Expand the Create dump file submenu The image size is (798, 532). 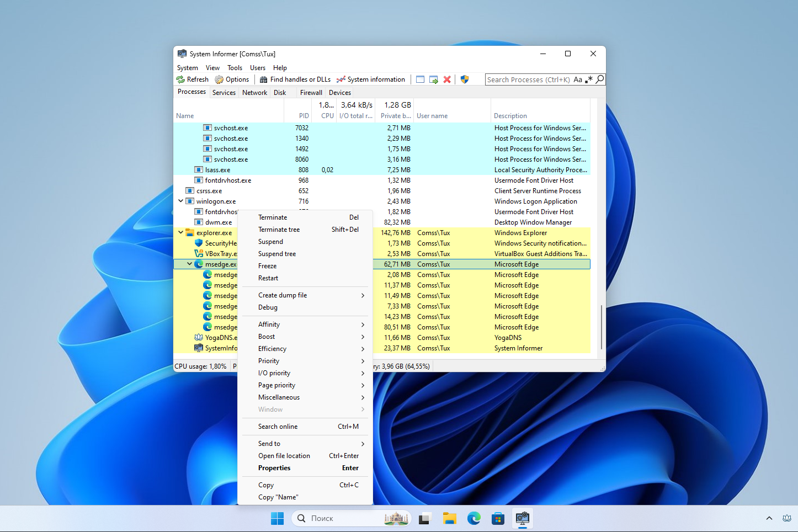[x=305, y=295]
